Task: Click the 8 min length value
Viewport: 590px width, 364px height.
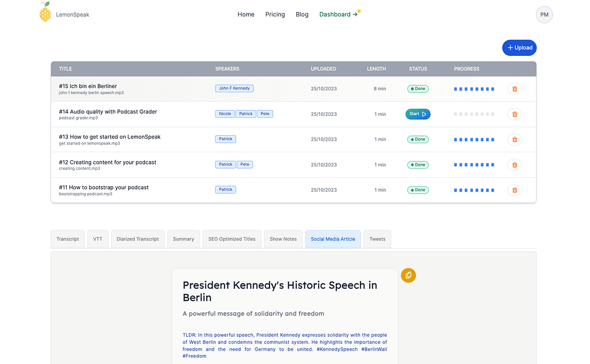Action: coord(379,89)
